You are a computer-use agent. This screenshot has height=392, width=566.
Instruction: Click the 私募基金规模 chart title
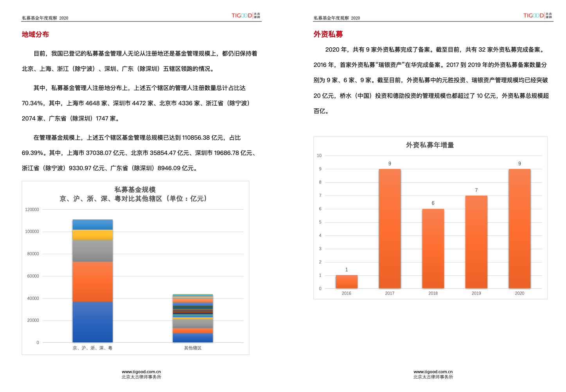[135, 190]
